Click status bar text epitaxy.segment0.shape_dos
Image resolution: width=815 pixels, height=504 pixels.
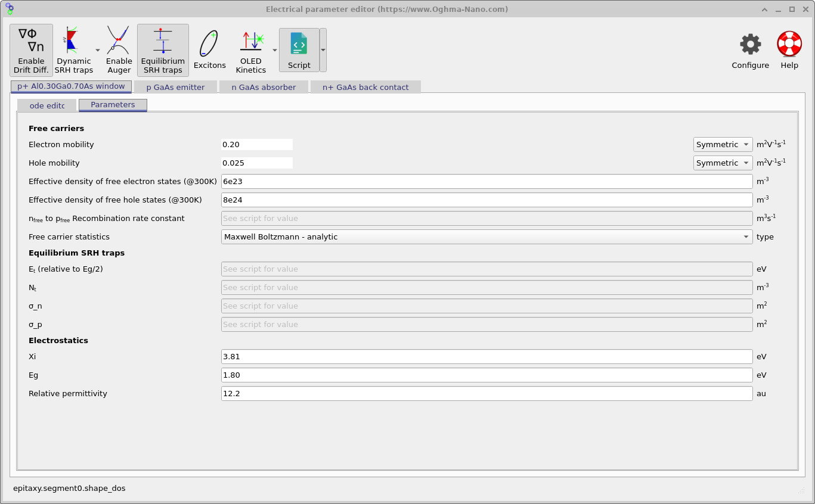(x=69, y=488)
